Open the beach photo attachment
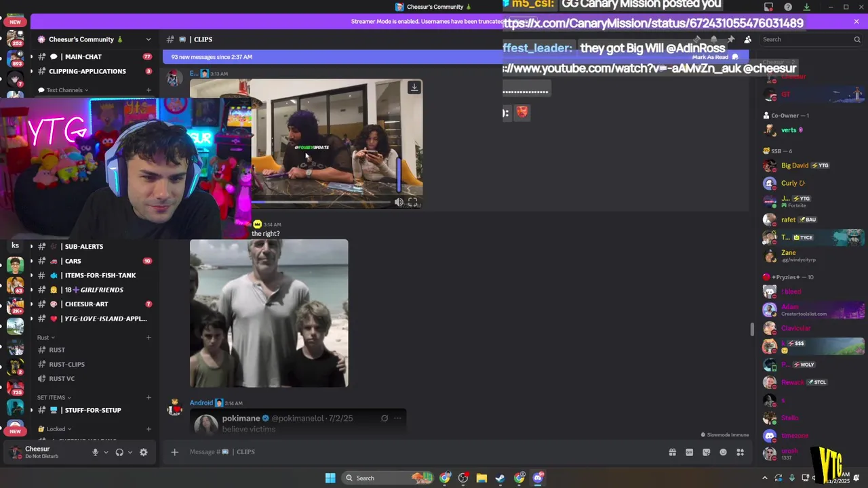The width and height of the screenshot is (868, 488). [269, 313]
